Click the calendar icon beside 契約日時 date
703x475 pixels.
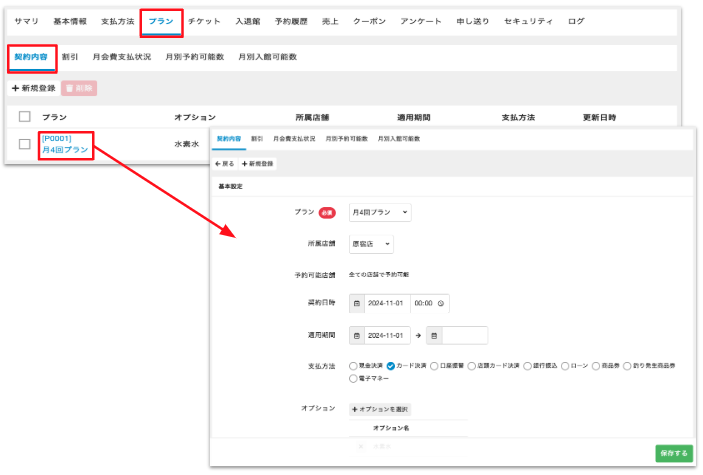coord(358,302)
